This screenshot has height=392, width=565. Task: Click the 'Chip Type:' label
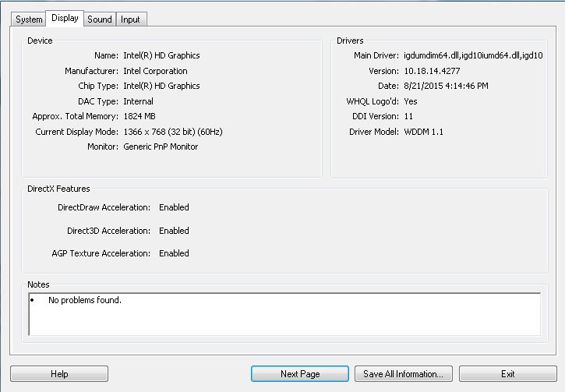click(98, 86)
